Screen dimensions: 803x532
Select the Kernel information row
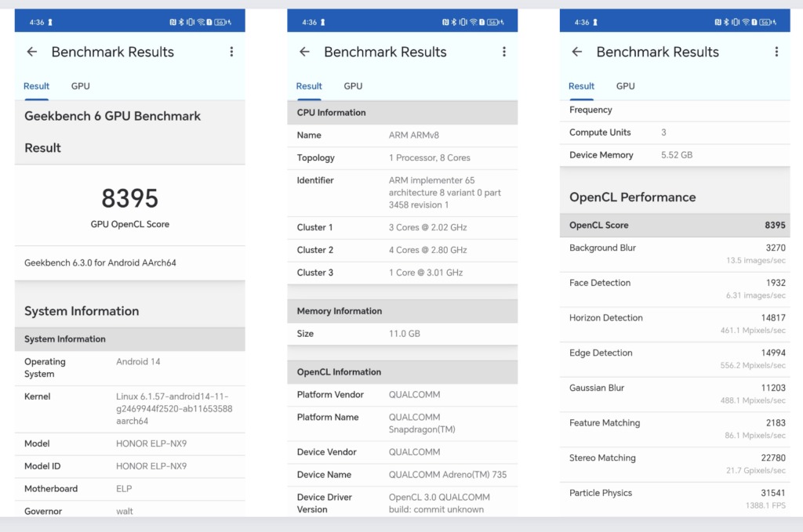pos(129,409)
